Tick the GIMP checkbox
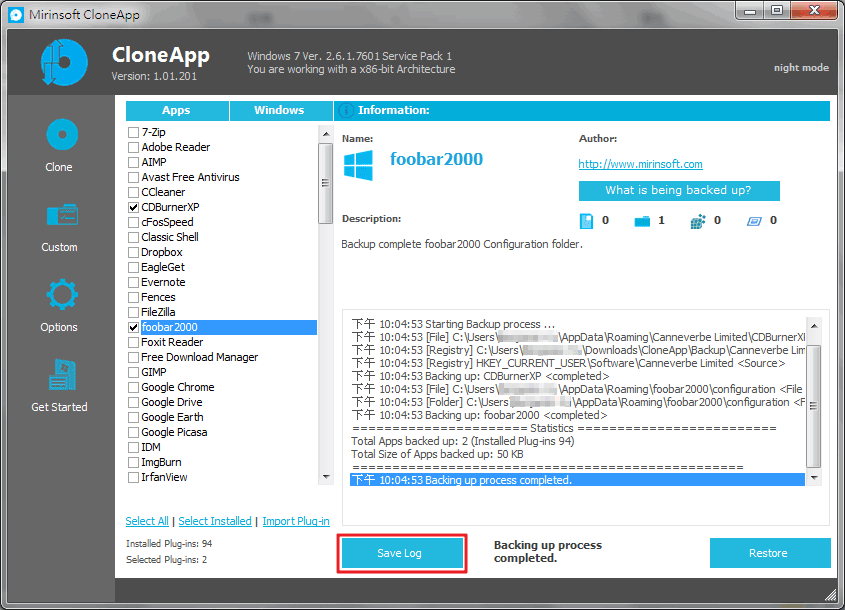This screenshot has height=610, width=845. tap(133, 372)
